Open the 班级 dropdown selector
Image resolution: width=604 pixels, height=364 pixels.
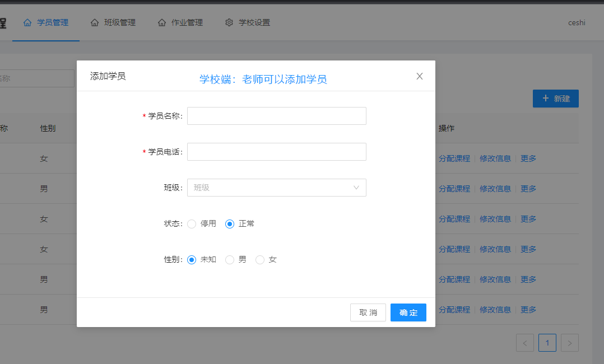(277, 188)
